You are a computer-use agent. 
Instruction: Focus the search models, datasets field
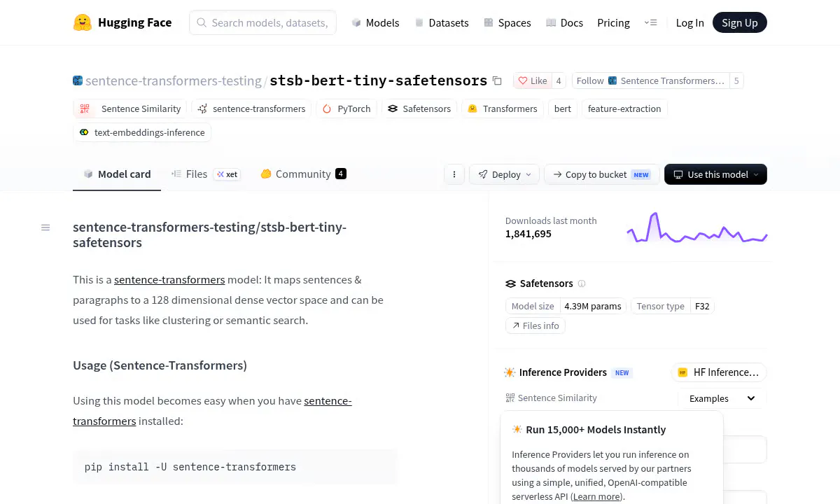click(263, 22)
